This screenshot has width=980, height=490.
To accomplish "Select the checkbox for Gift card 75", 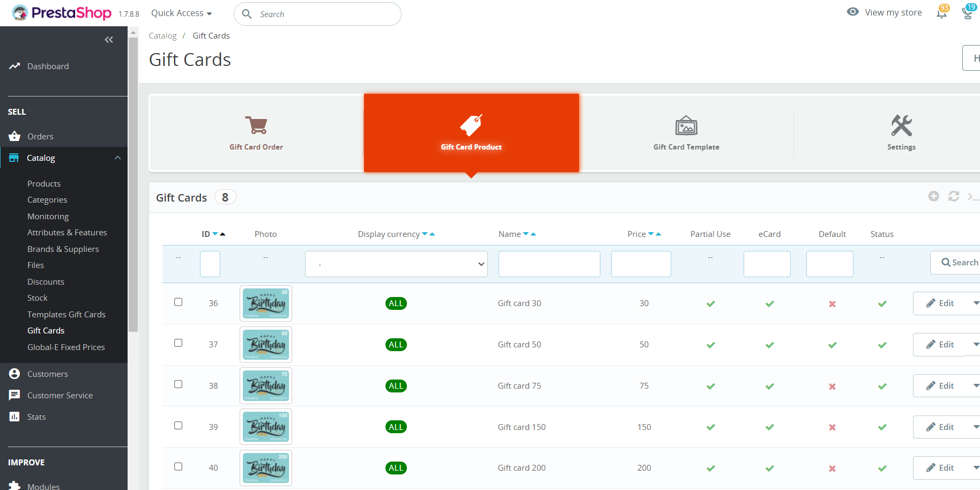I will coord(179,384).
